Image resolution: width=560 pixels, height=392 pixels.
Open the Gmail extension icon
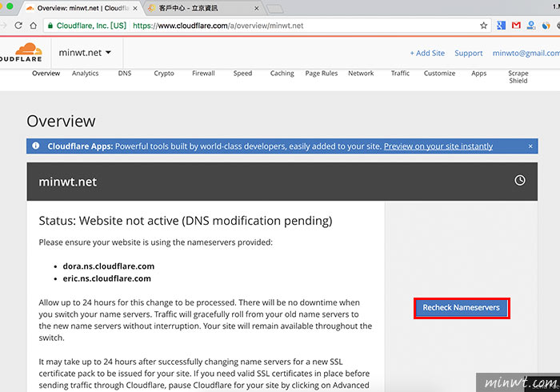pyautogui.click(x=516, y=26)
